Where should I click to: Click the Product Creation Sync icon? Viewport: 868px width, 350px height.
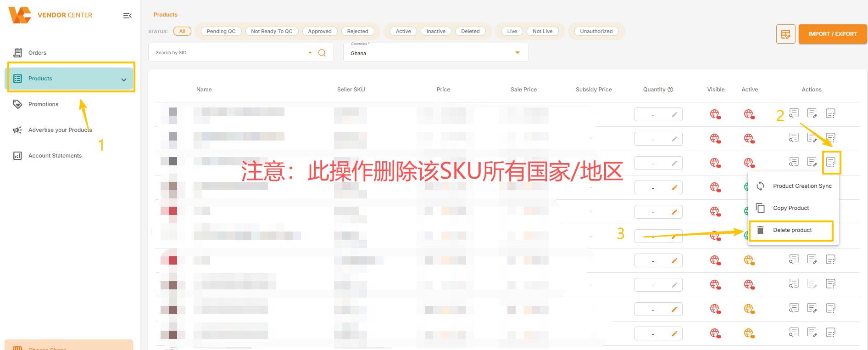pos(760,186)
